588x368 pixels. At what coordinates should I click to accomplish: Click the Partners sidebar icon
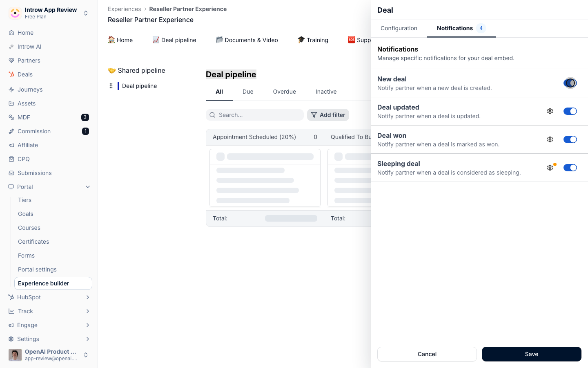pos(11,61)
